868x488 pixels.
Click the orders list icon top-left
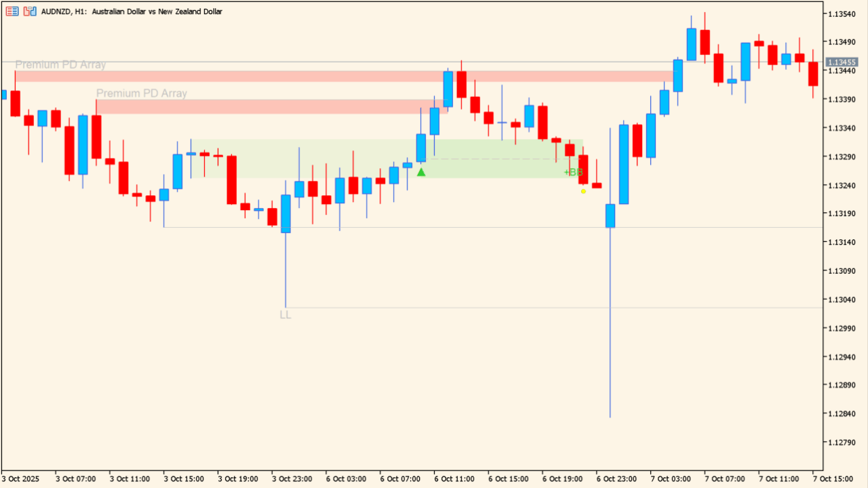pos(12,11)
